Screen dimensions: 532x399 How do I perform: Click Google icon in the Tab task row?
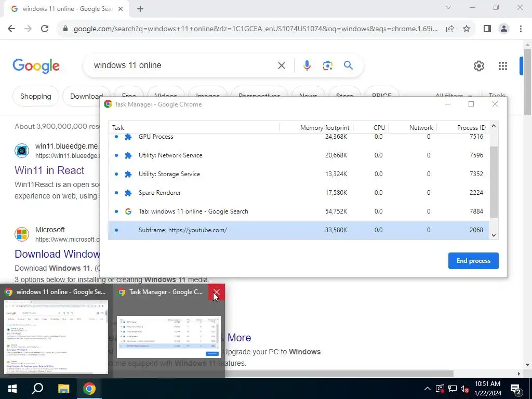click(128, 211)
